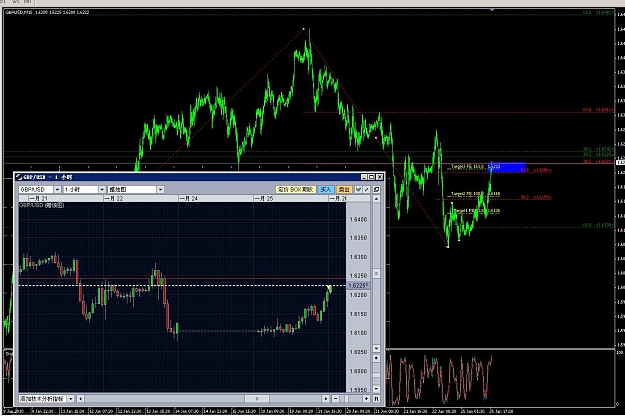The image size is (625, 416).
Task: Click the 1.6400 price axis label
Action: [x=358, y=219]
